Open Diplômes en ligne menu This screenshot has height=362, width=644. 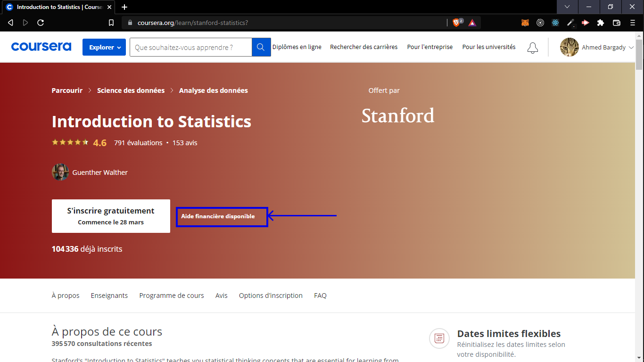tap(297, 47)
